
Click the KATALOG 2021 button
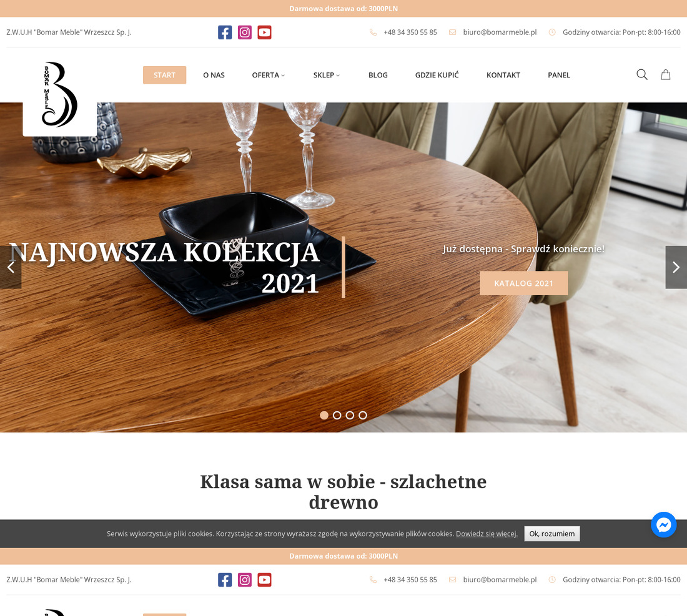click(524, 283)
